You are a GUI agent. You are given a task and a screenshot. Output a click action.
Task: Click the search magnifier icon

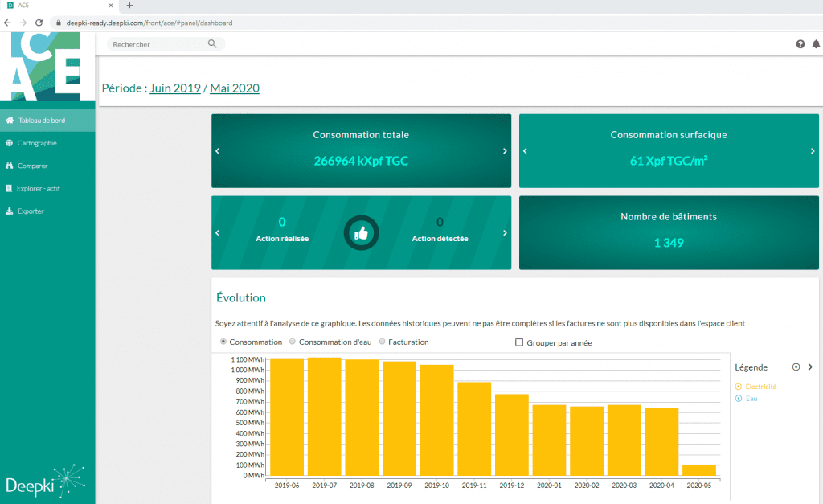click(212, 44)
